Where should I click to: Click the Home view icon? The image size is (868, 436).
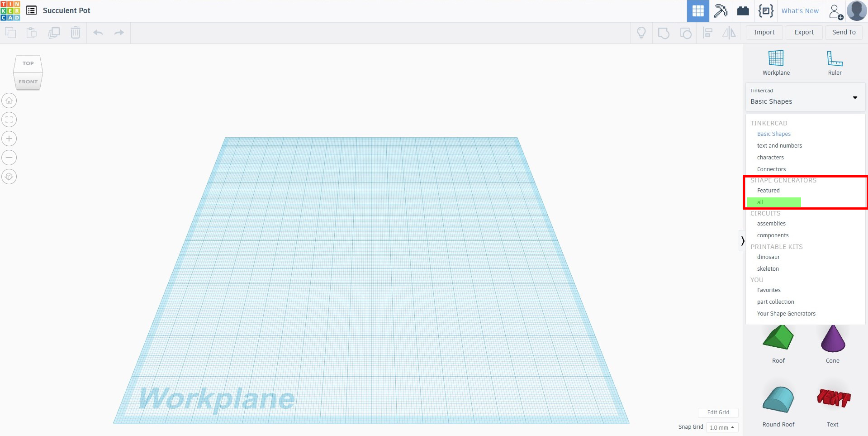pos(9,101)
